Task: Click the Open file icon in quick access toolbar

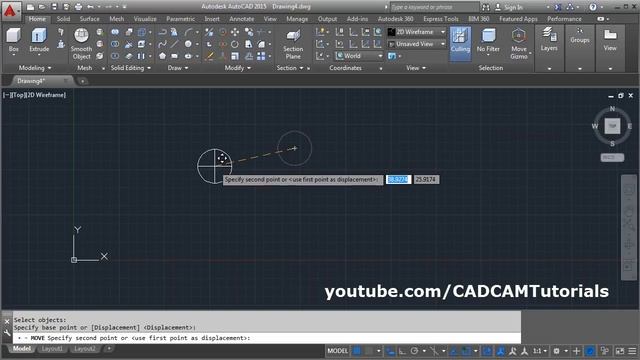Action: [x=42, y=7]
